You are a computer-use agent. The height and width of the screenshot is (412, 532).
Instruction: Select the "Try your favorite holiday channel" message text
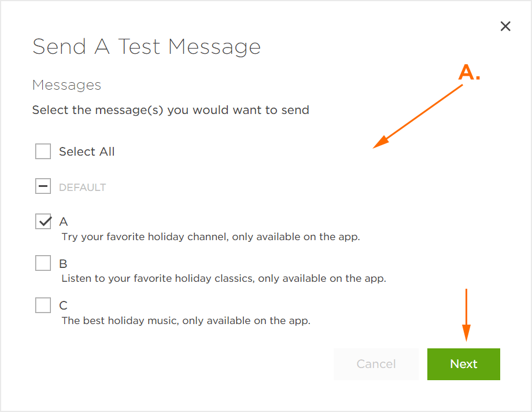coord(210,237)
